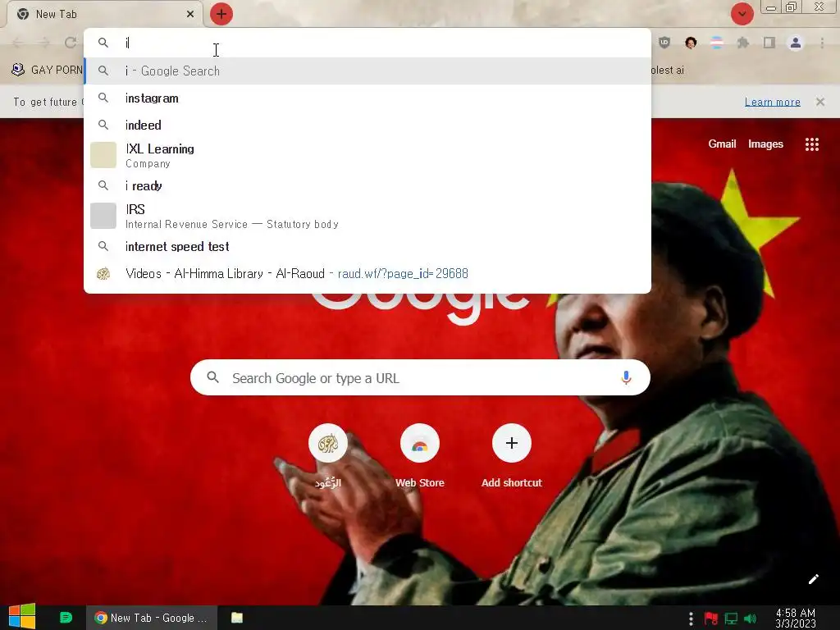Image resolution: width=840 pixels, height=630 pixels.
Task: Open the Images link
Action: (x=765, y=144)
